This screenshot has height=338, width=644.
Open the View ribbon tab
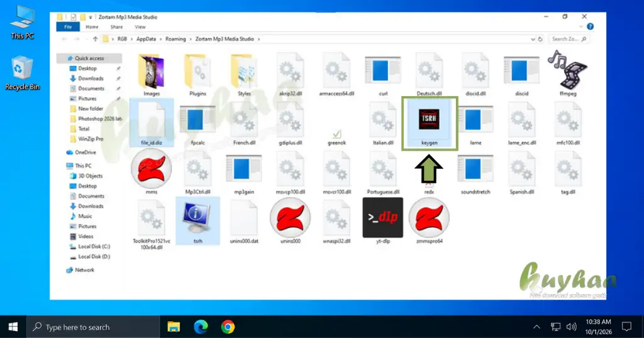[x=140, y=27]
